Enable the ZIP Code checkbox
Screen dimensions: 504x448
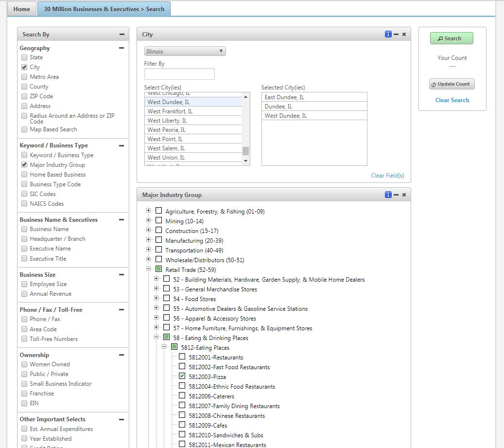coord(24,96)
